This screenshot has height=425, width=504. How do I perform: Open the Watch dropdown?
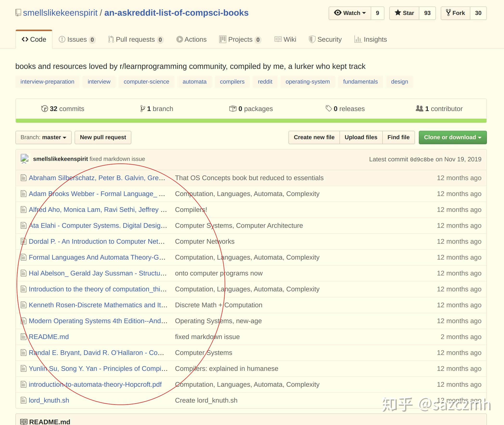point(350,13)
